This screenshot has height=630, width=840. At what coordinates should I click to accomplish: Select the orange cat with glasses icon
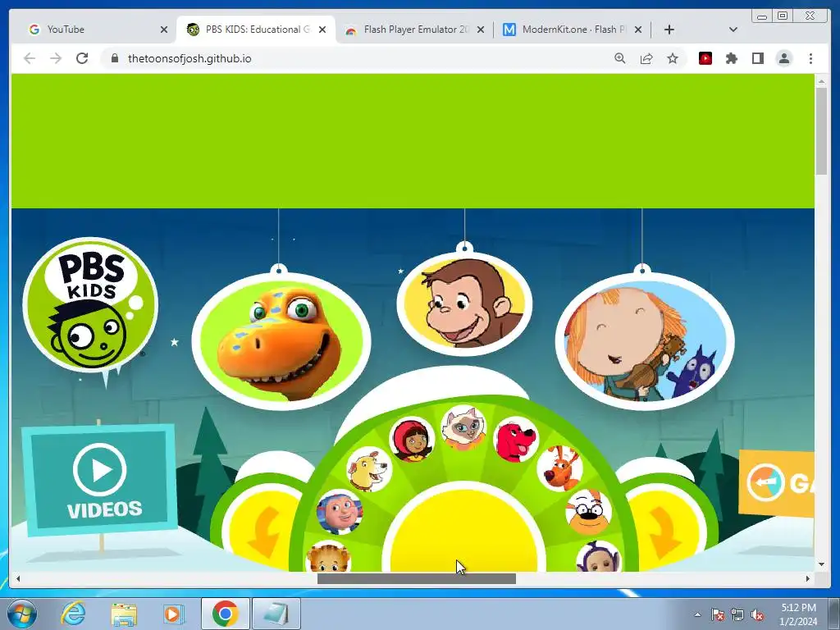tap(588, 512)
